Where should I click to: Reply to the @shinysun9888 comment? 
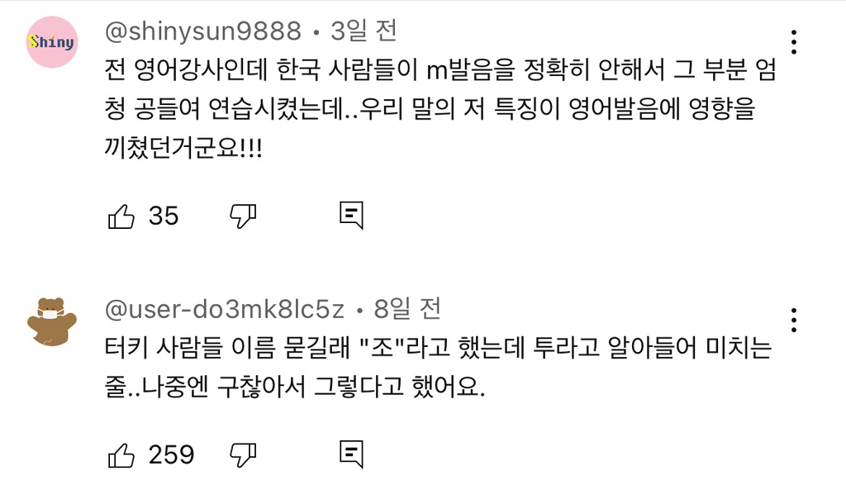(352, 216)
